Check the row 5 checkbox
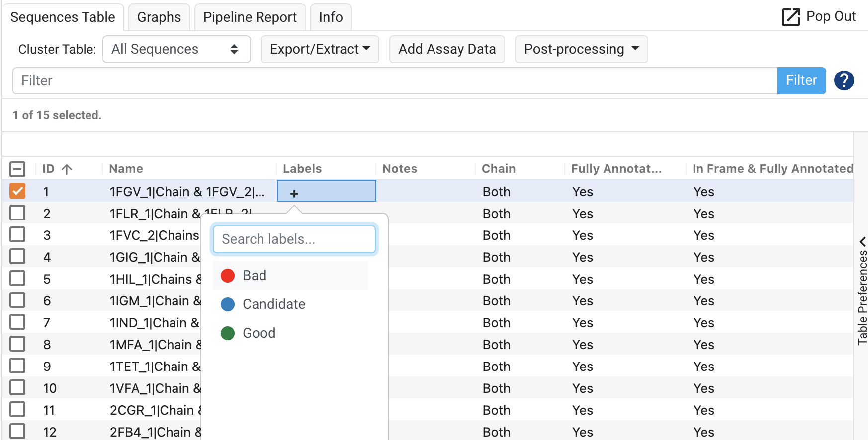Screen dimensions: 868x440 coord(17,279)
